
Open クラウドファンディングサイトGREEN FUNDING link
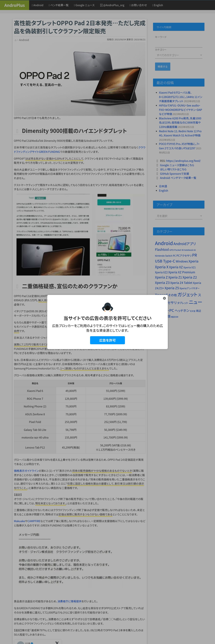(x=80, y=149)
